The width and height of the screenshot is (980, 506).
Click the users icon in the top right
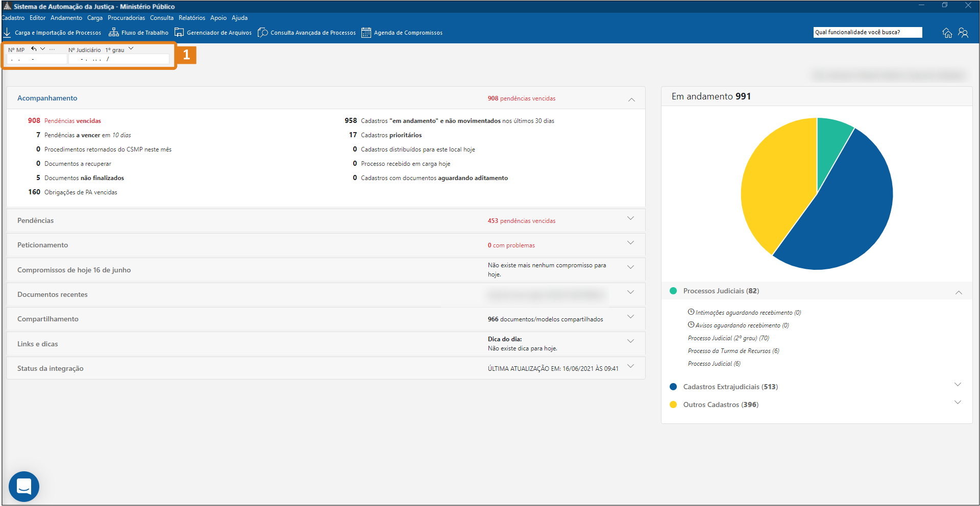click(x=963, y=33)
